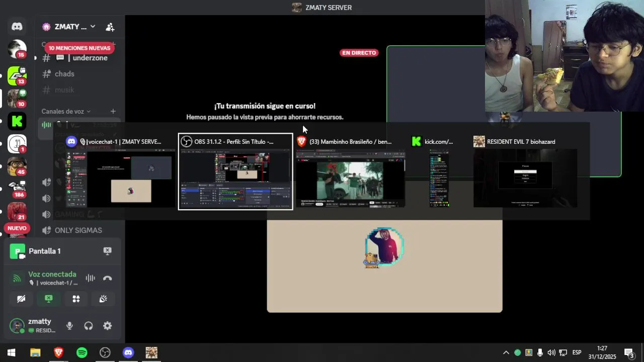Click the EN DIRECTO live badge
Screen dimensions: 644x362
coord(359,53)
